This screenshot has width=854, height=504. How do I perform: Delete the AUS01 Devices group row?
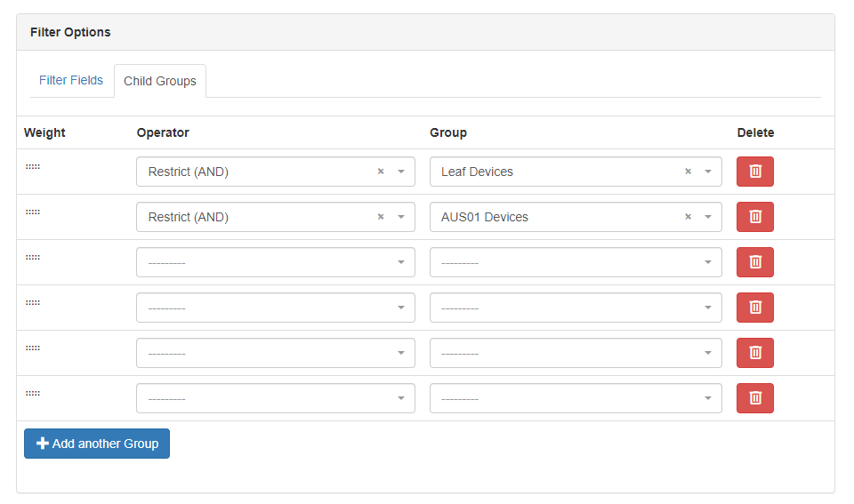[754, 217]
